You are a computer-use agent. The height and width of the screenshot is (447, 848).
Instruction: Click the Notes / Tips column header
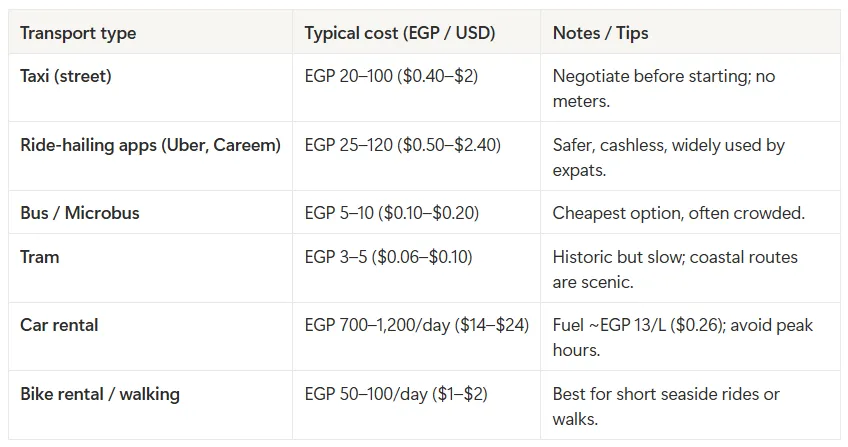click(600, 34)
